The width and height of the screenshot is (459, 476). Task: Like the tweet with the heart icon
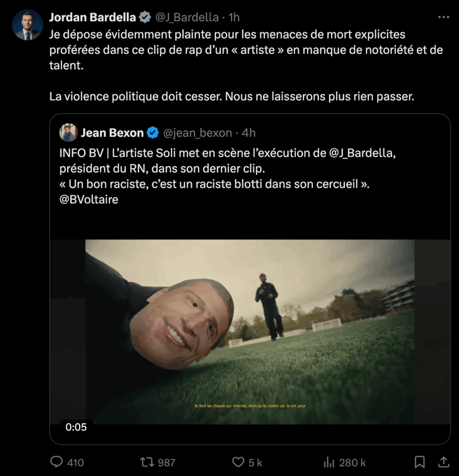coord(238,462)
